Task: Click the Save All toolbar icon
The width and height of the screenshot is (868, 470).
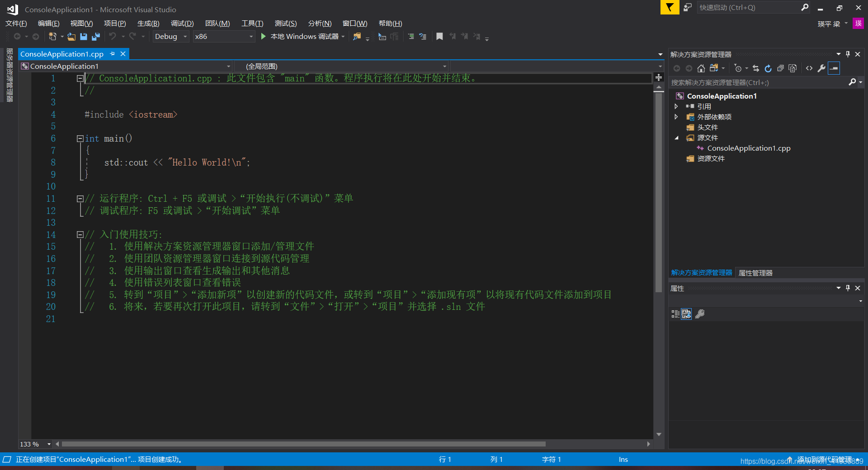Action: coord(96,37)
